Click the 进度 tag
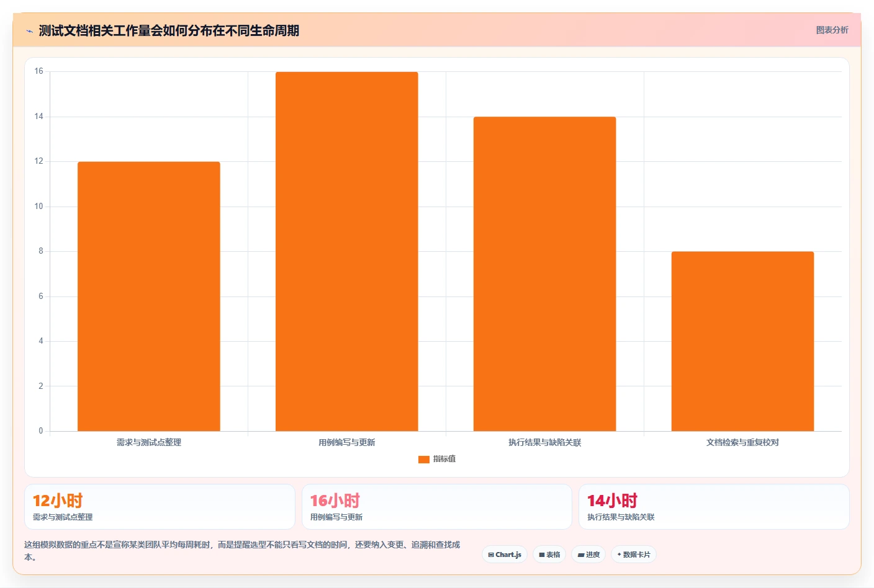This screenshot has height=588, width=874. click(588, 555)
